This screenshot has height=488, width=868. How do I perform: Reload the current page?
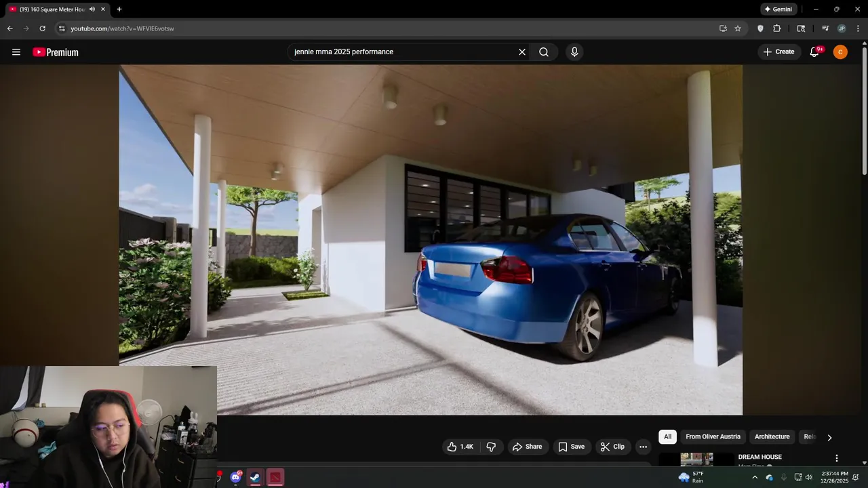tap(42, 28)
